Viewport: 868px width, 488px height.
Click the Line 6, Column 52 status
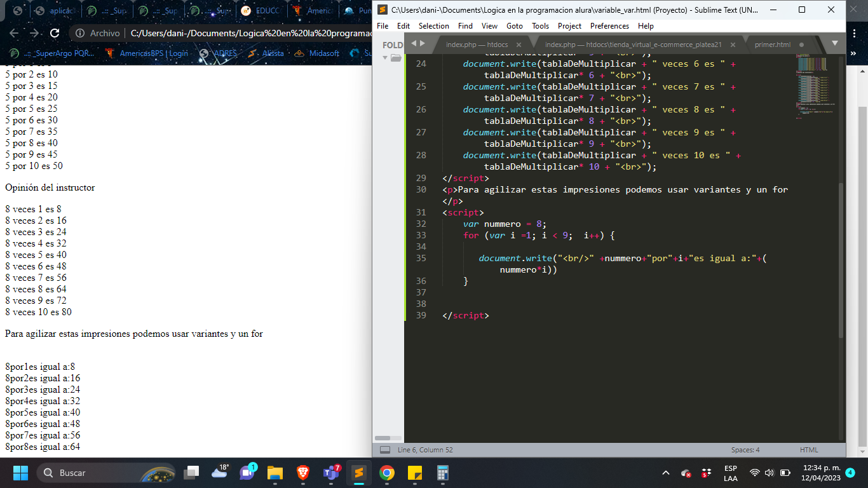[x=425, y=450]
